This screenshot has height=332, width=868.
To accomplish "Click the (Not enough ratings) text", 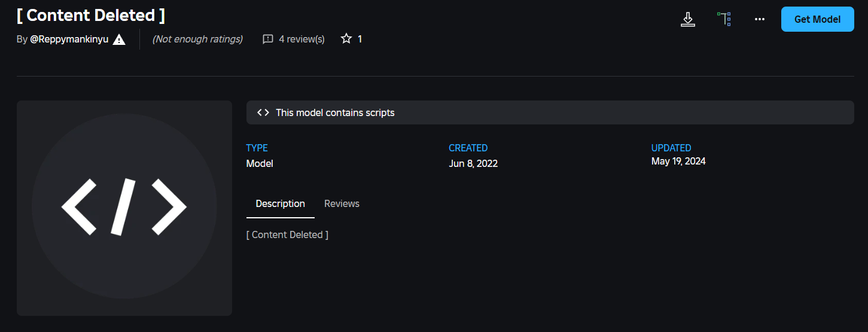I will (x=197, y=39).
